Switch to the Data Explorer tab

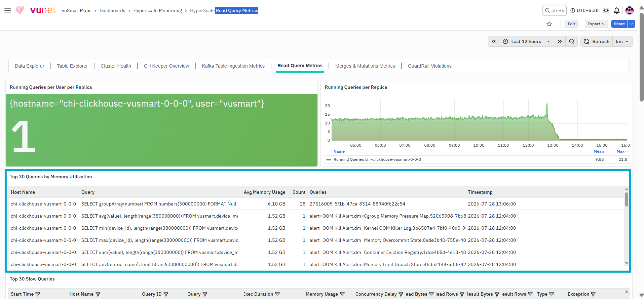point(30,66)
